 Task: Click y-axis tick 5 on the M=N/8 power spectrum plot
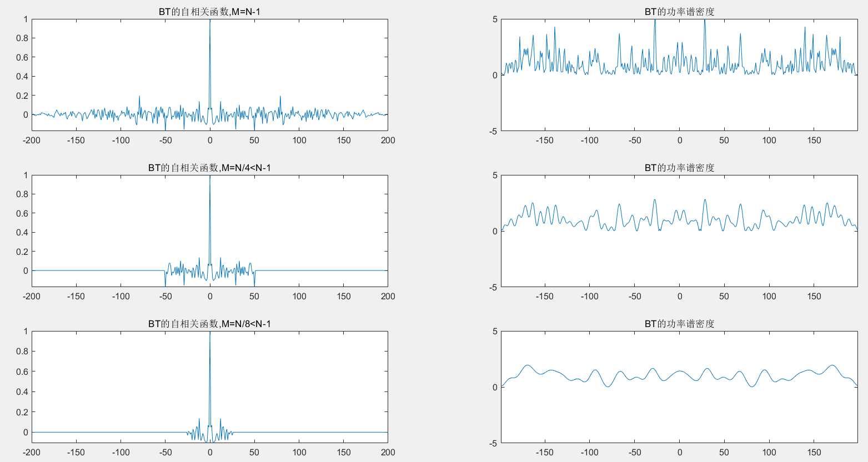(x=495, y=332)
